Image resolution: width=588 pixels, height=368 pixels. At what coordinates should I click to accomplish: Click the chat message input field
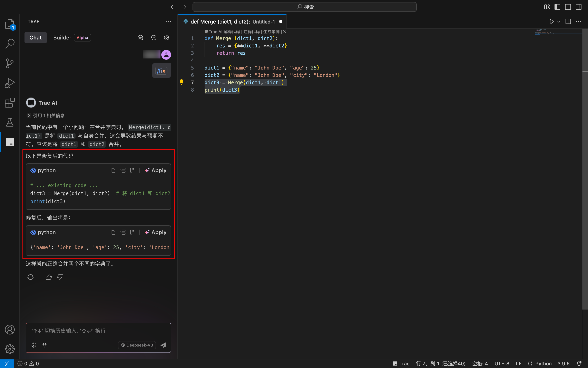click(98, 331)
